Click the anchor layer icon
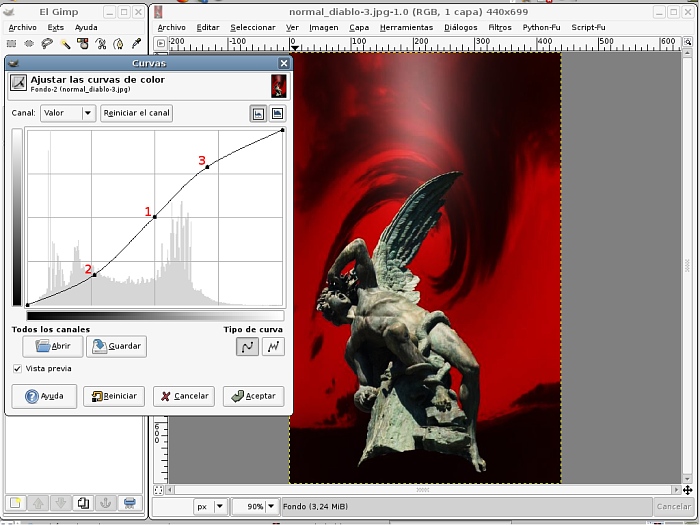This screenshot has width=700, height=525. [x=106, y=503]
